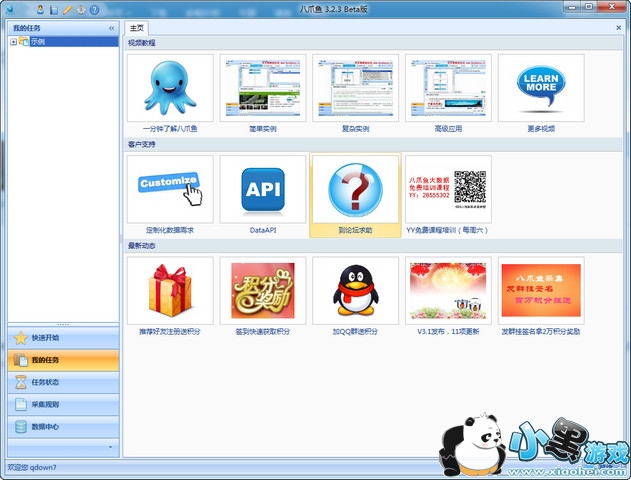Click the Customize data requirements tile

tap(170, 189)
